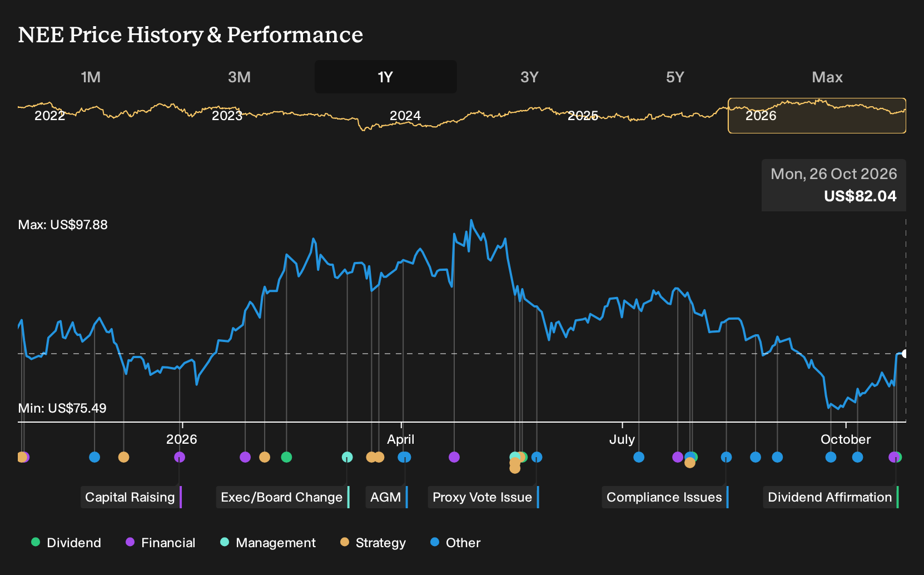
Task: Toggle Other events in the legend
Action: pyautogui.click(x=455, y=543)
